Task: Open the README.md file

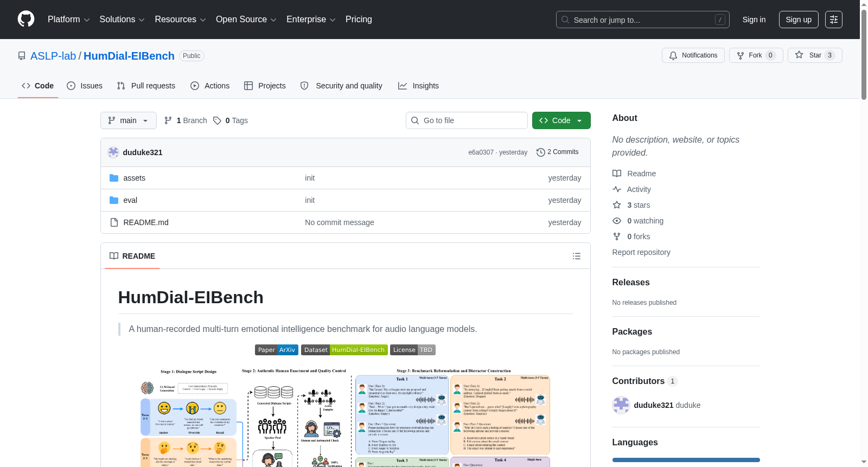Action: coord(146,222)
